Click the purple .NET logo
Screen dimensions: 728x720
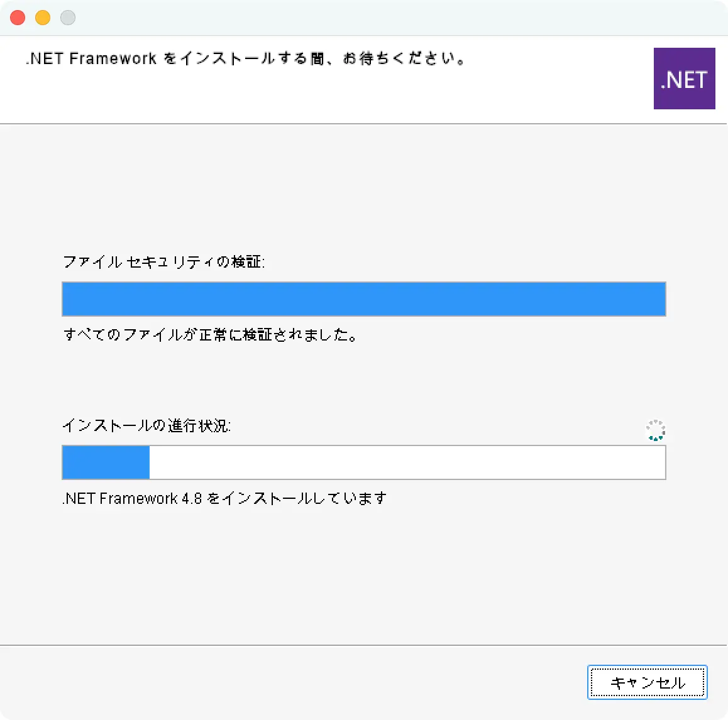point(684,79)
